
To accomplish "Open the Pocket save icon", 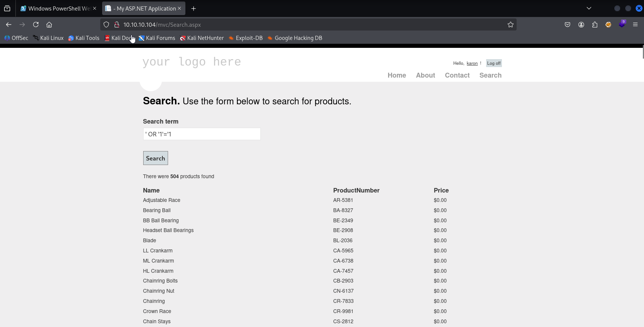I will point(568,24).
